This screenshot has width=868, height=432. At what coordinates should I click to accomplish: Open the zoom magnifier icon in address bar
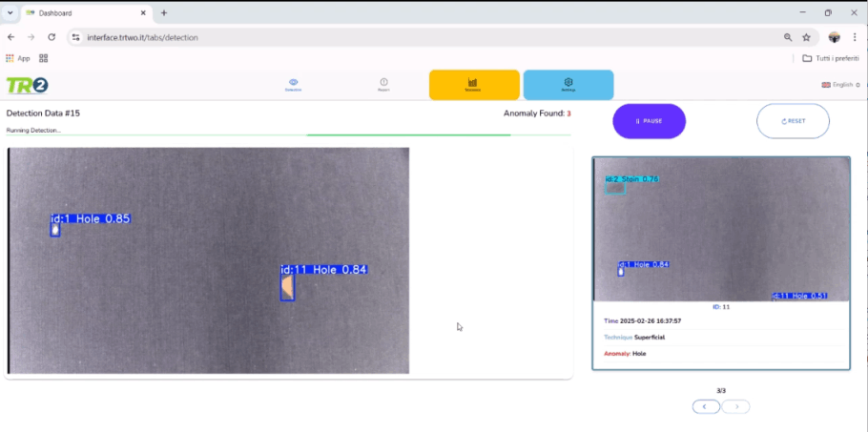pyautogui.click(x=788, y=37)
